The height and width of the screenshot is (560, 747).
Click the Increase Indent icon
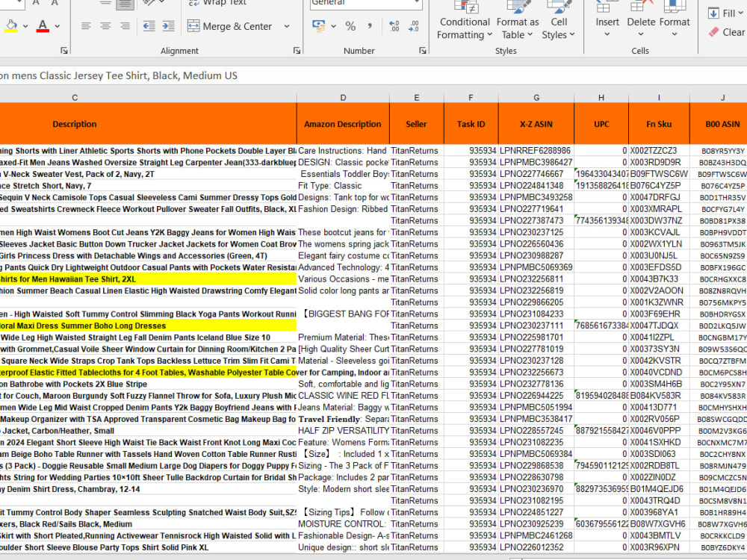[x=168, y=26]
